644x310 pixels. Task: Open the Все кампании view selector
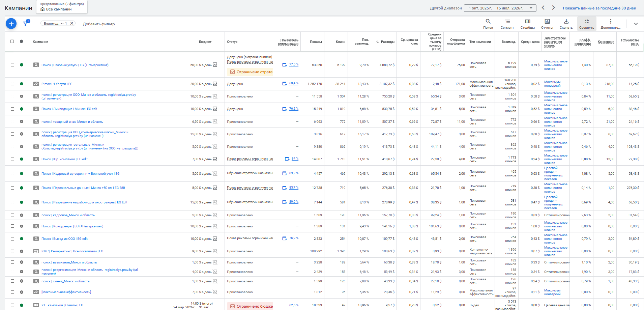point(62,7)
